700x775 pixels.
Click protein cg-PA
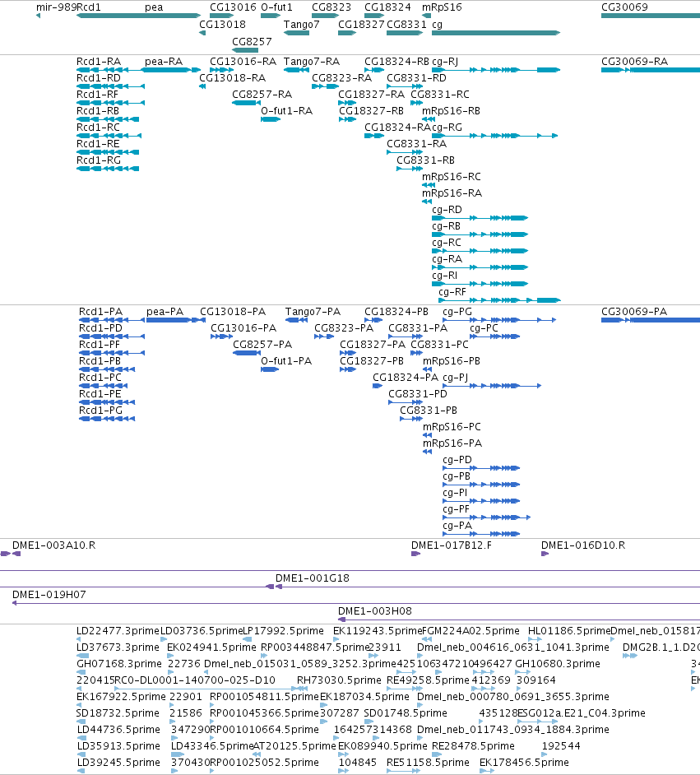click(x=457, y=526)
